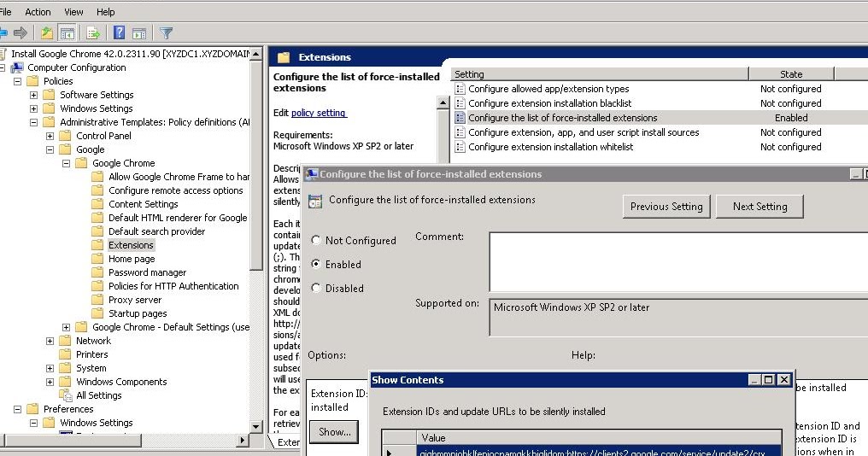868x456 pixels.
Task: Click the Export List toolbar icon
Action: pos(93,33)
